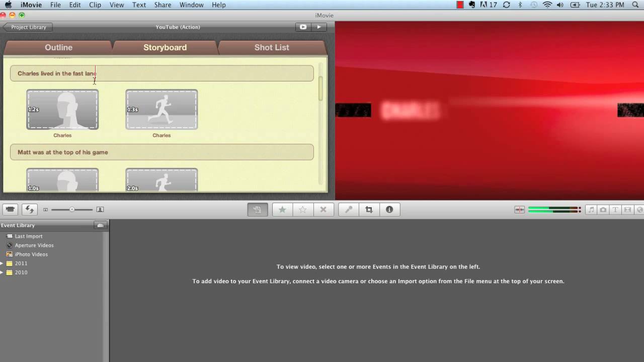This screenshot has height=362, width=644.
Task: Mark selection as Favorite with filled star
Action: coord(282,210)
